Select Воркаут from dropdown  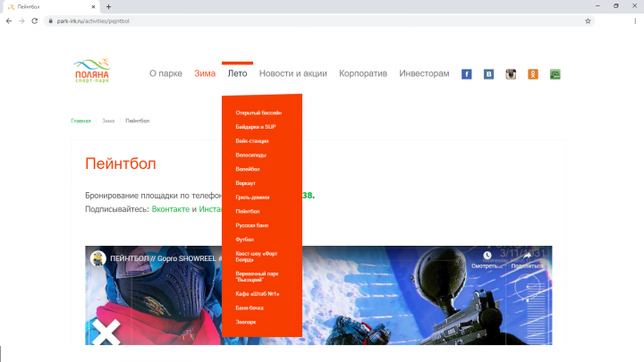click(245, 183)
